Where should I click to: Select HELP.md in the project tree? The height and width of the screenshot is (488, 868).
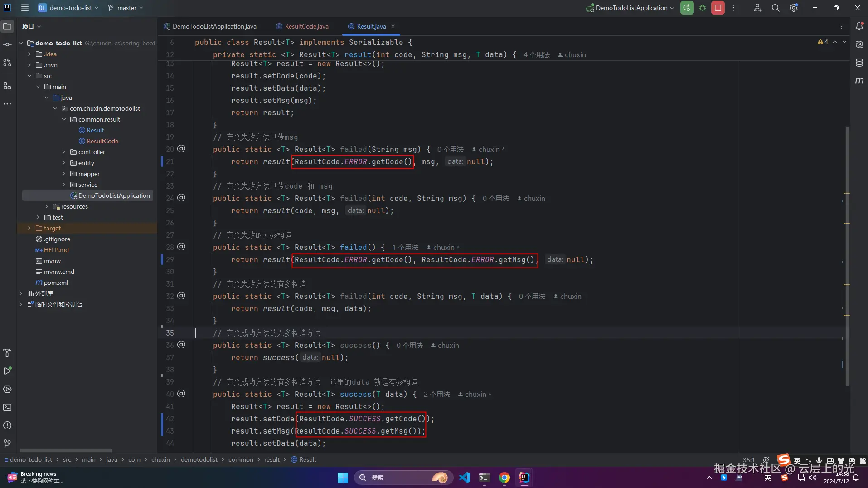click(x=56, y=250)
